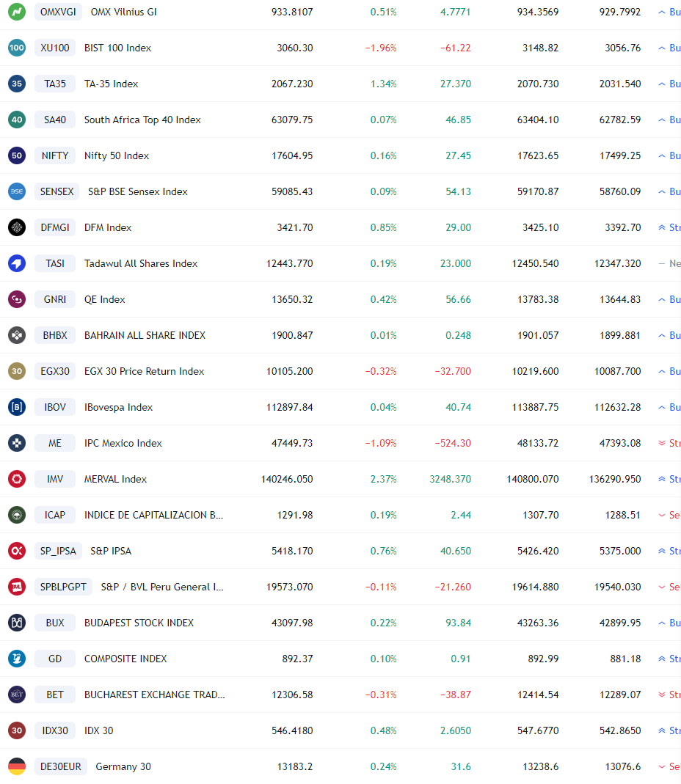
Task: Click the OMX Vilnius GI name
Action: point(123,12)
